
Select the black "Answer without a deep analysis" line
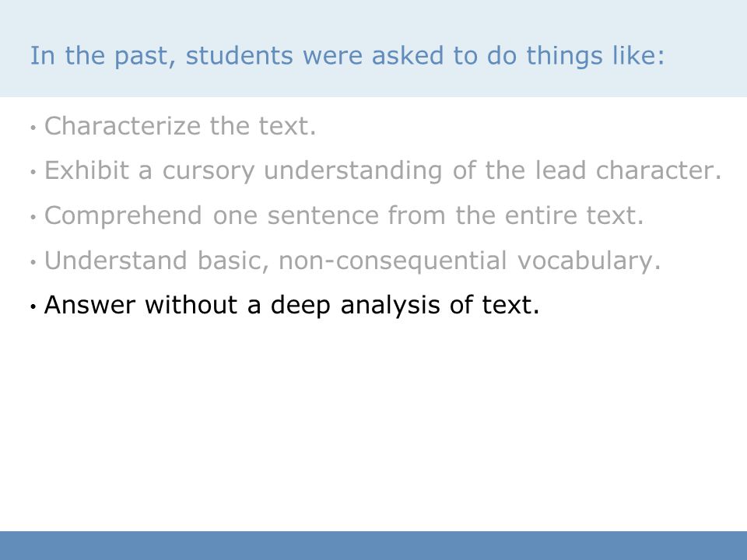click(x=292, y=305)
